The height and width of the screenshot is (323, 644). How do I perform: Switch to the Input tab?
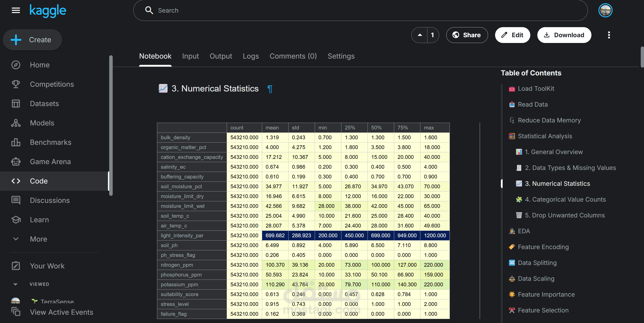point(190,56)
